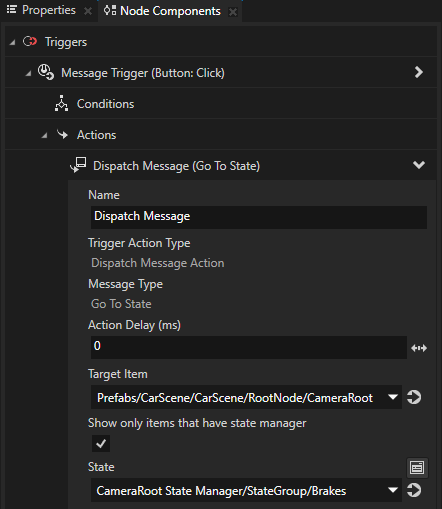Switch to the Properties tab
Image resolution: width=442 pixels, height=509 pixels.
click(x=49, y=10)
